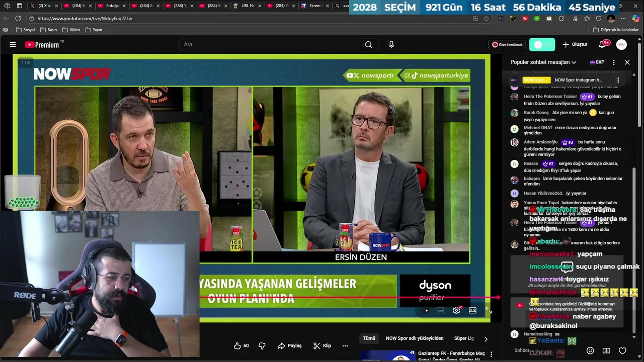Click the 0XP crown points badge

pos(597,62)
